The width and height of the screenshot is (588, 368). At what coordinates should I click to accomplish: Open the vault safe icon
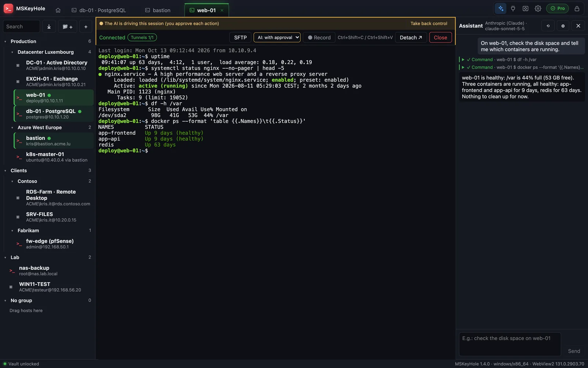coord(526,8)
